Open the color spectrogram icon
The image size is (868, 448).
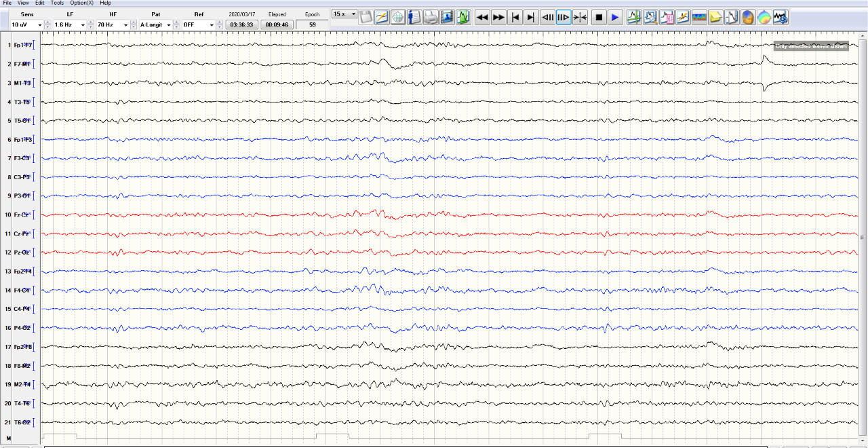point(698,18)
